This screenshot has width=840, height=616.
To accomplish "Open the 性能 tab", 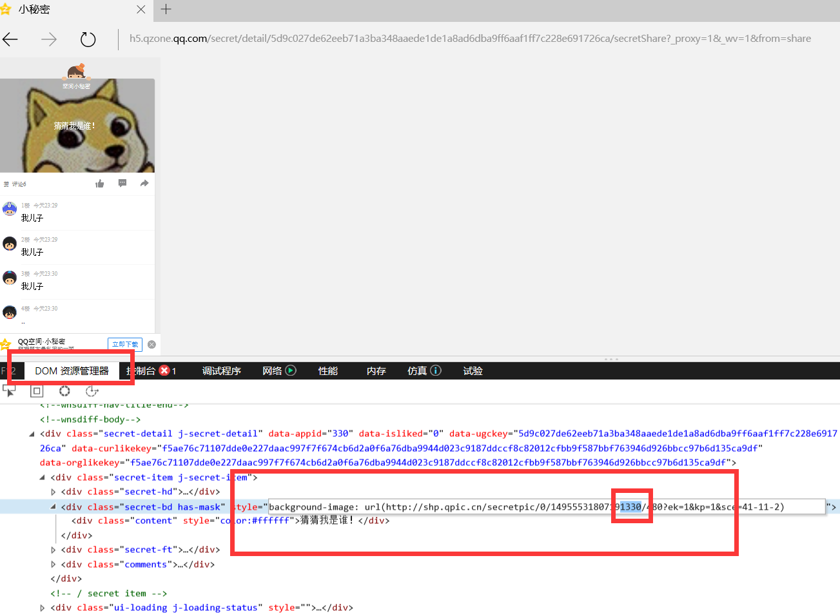I will click(327, 371).
